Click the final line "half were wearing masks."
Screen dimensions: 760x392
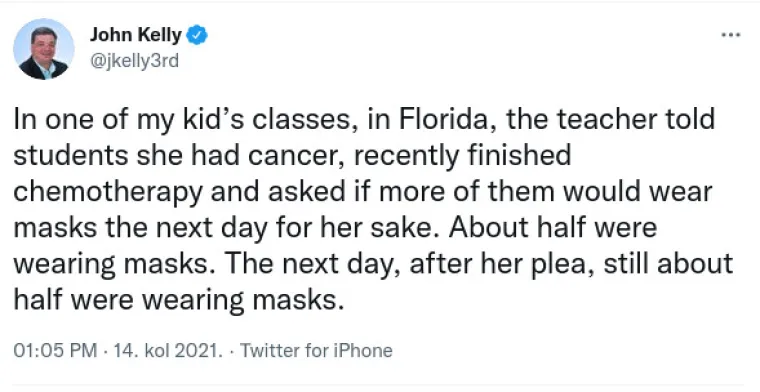(178, 300)
